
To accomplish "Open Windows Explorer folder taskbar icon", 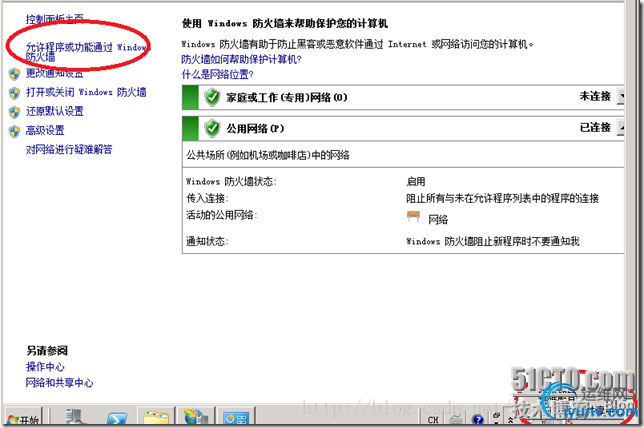I will tap(156, 418).
